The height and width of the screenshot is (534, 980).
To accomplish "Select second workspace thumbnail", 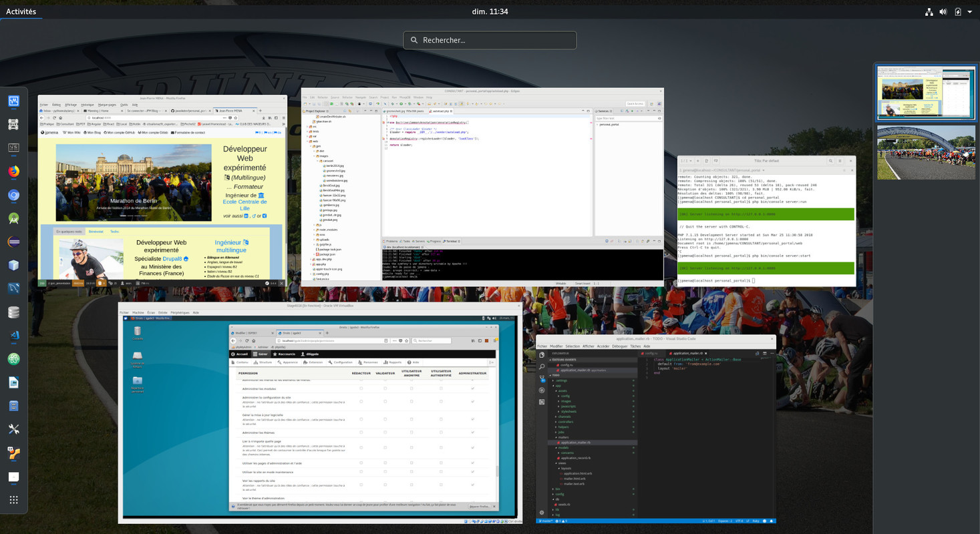I will point(925,153).
